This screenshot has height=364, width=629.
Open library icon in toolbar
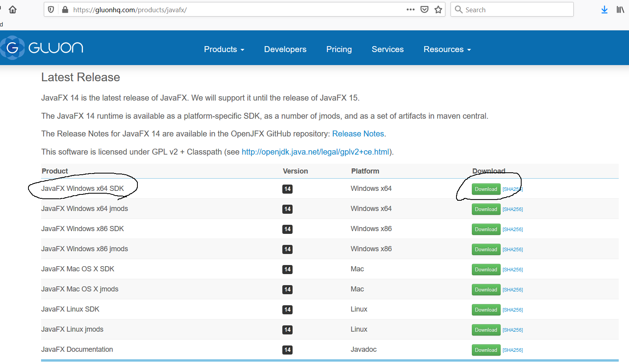click(x=620, y=9)
